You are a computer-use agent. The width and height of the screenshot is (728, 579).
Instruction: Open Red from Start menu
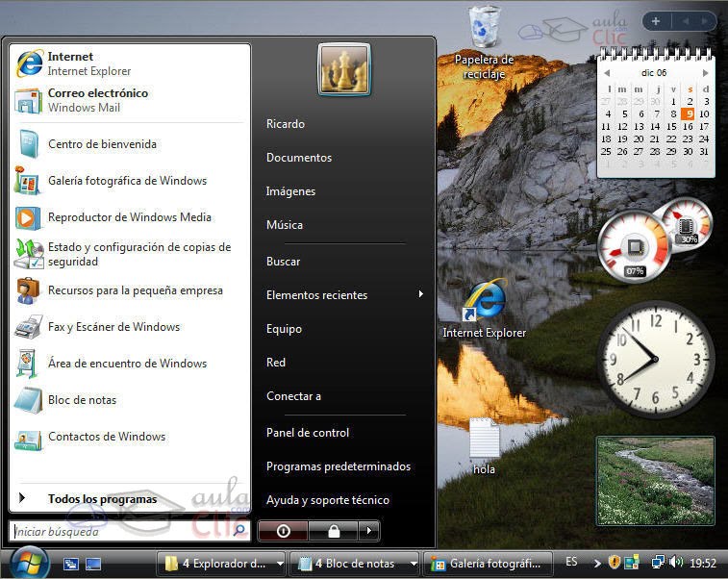point(276,363)
